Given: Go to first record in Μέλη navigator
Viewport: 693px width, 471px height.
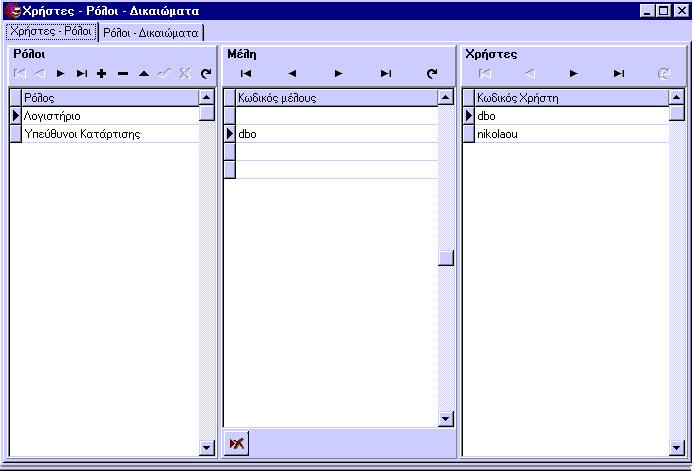Looking at the screenshot, I should (x=246, y=74).
